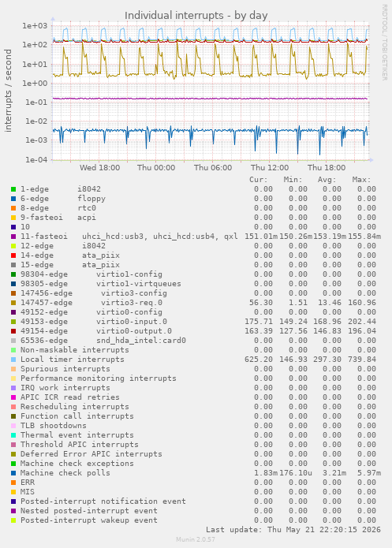Click the purple 11-fasteoi legend swatch

(13, 237)
